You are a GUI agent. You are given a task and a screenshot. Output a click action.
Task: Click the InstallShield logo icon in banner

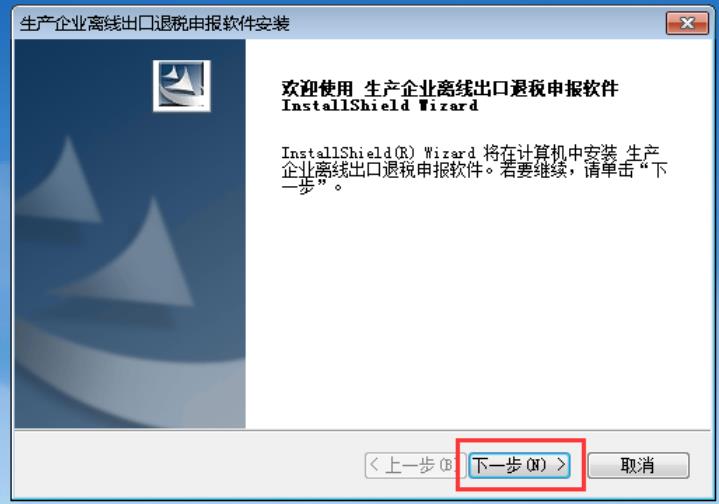[x=182, y=86]
